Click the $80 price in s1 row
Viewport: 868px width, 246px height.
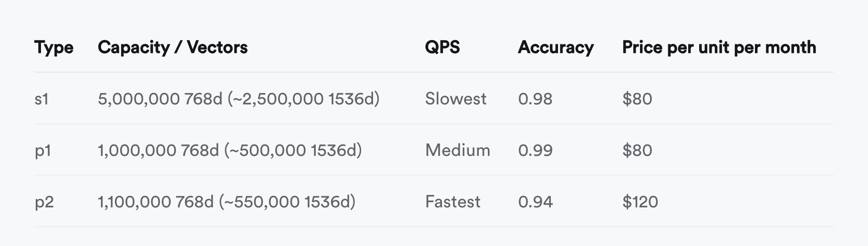(637, 99)
